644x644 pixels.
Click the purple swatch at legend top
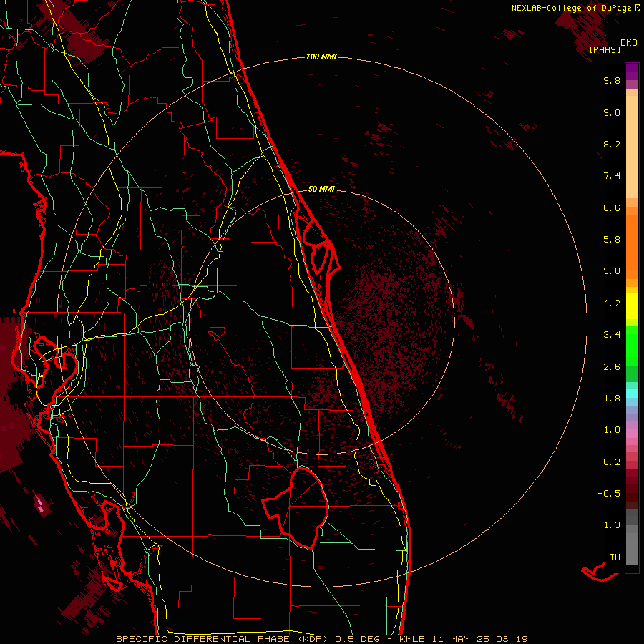(x=632, y=72)
